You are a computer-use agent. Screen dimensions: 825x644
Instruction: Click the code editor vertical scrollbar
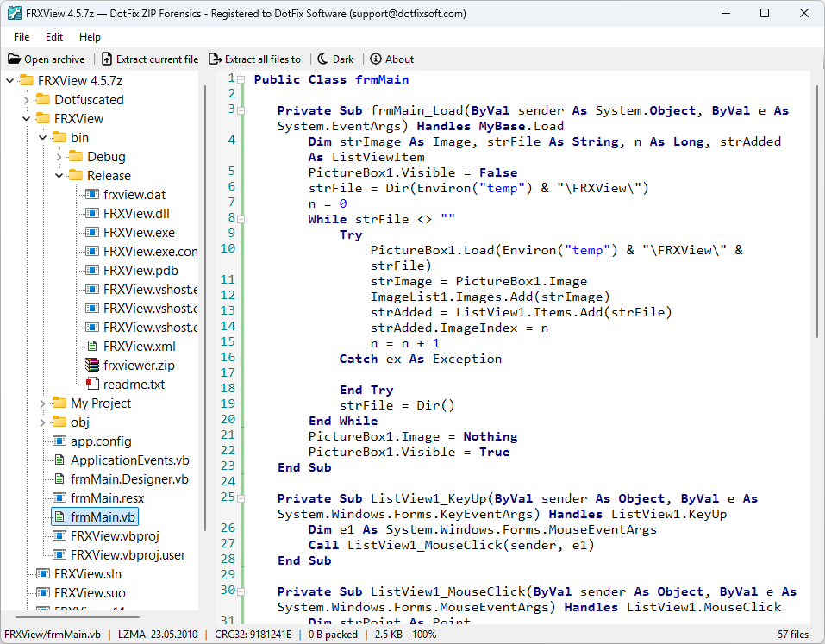pyautogui.click(x=817, y=211)
